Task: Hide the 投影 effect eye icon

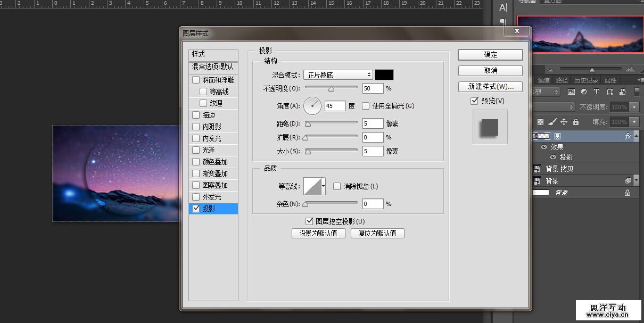Action: point(553,157)
